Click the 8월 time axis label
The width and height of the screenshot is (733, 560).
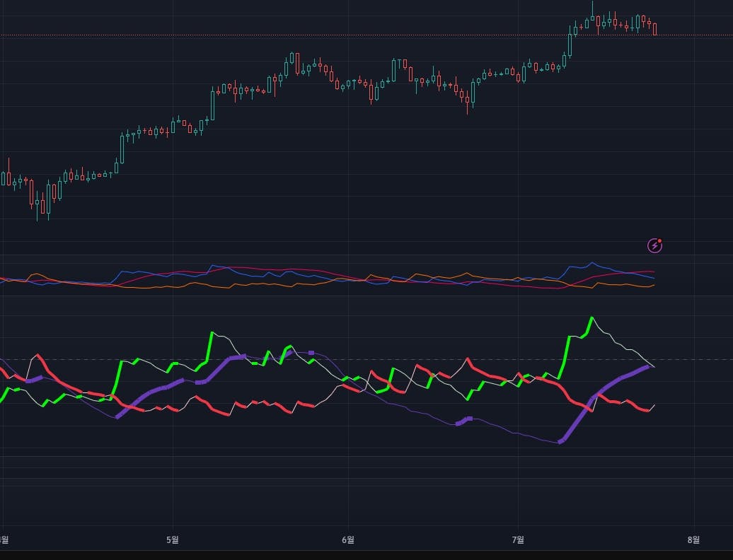[693, 540]
